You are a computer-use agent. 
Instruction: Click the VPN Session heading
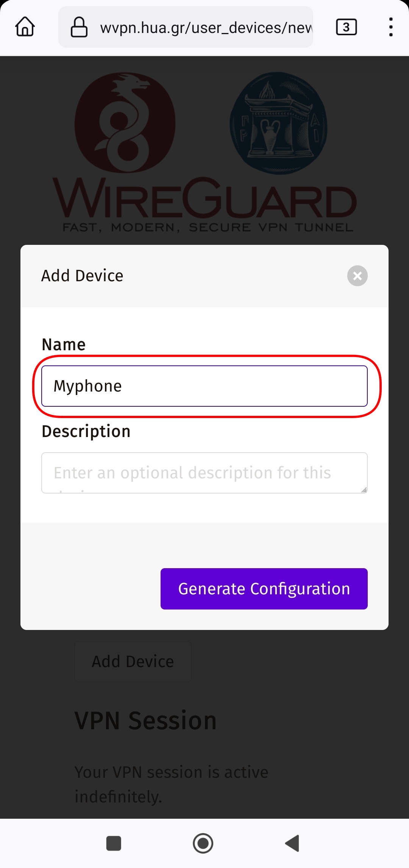coord(145,721)
